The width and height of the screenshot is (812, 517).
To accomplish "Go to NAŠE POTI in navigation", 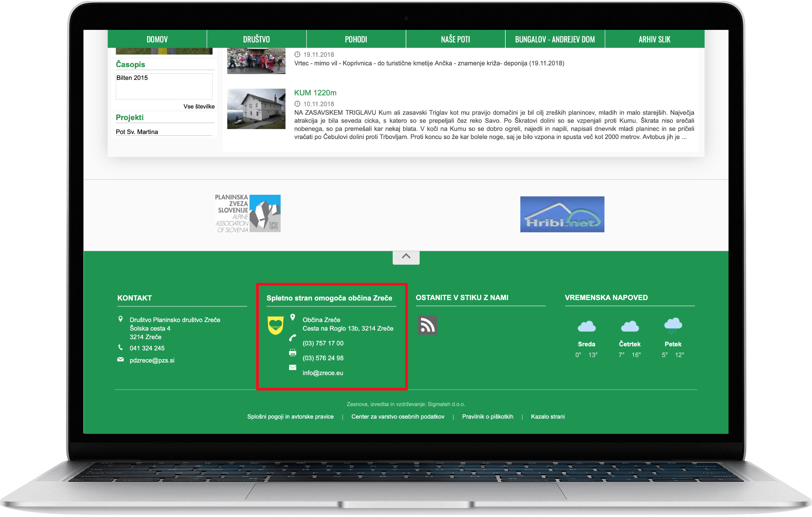I will tap(455, 39).
